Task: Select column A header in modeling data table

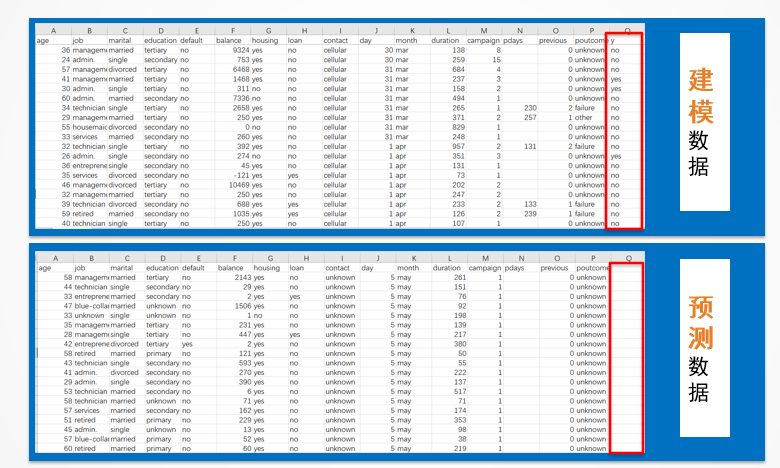Action: pos(53,31)
